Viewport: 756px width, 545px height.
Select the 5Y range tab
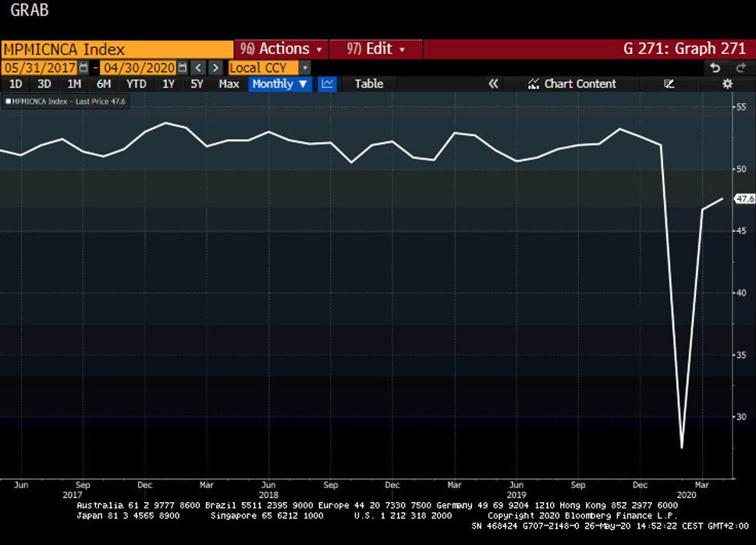pyautogui.click(x=197, y=84)
